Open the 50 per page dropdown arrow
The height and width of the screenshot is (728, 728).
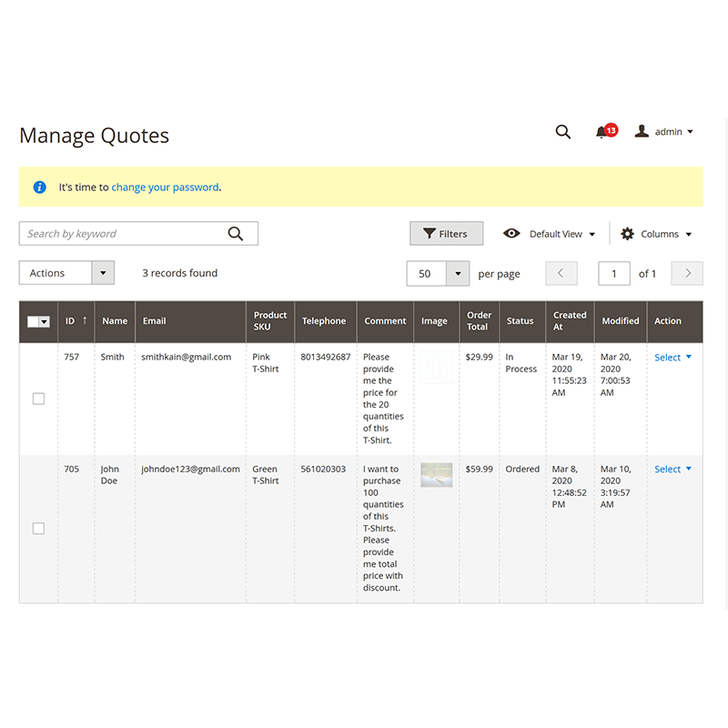tap(458, 274)
